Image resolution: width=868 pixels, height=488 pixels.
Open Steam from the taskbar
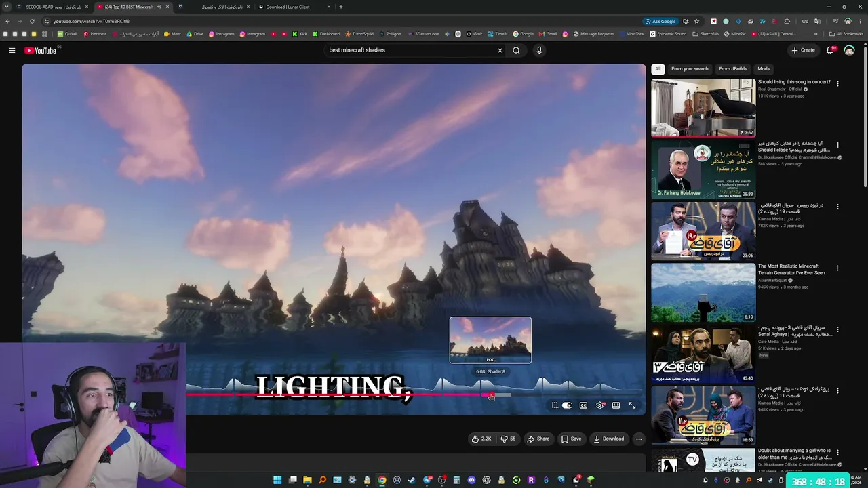coord(412,480)
